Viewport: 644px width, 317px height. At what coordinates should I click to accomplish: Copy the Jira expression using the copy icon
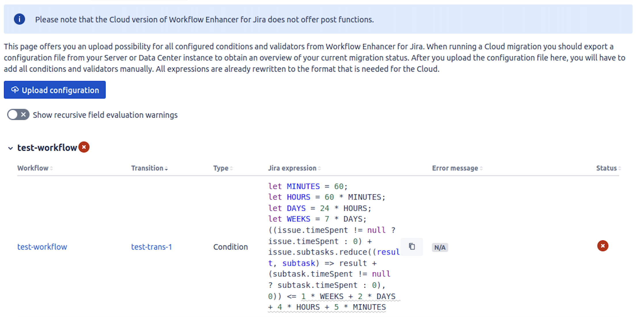pyautogui.click(x=412, y=247)
